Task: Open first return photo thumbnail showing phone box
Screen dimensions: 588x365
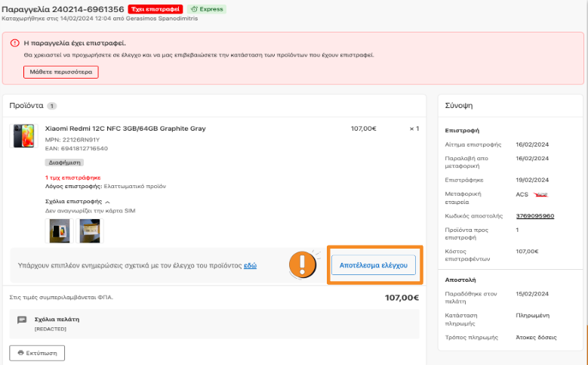Action: pos(59,231)
